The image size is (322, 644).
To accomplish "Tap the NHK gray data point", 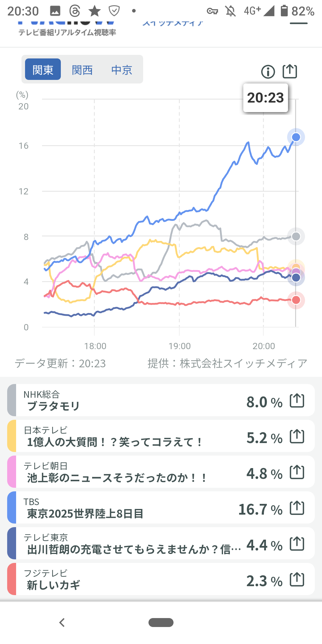I will tap(296, 236).
